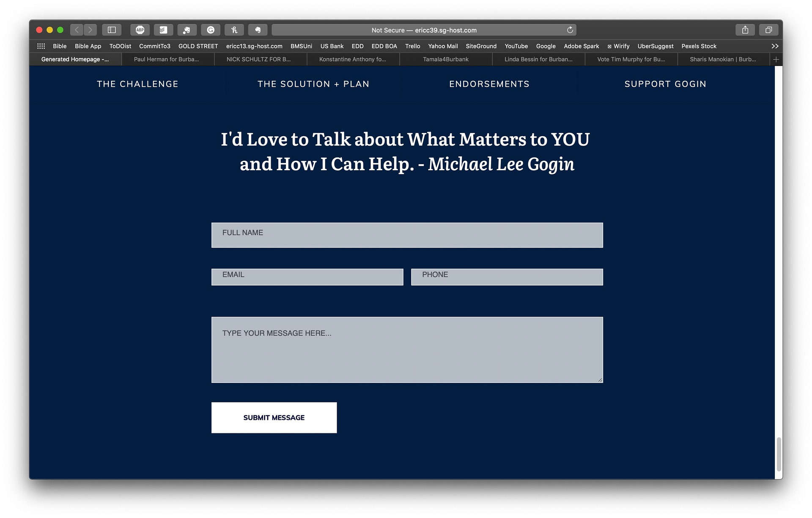Click the Google icon in bookmarks bar

point(545,46)
